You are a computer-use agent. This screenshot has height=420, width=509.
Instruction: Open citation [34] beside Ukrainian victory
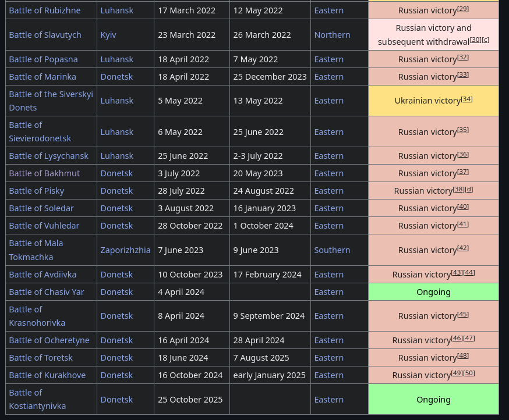click(x=467, y=98)
